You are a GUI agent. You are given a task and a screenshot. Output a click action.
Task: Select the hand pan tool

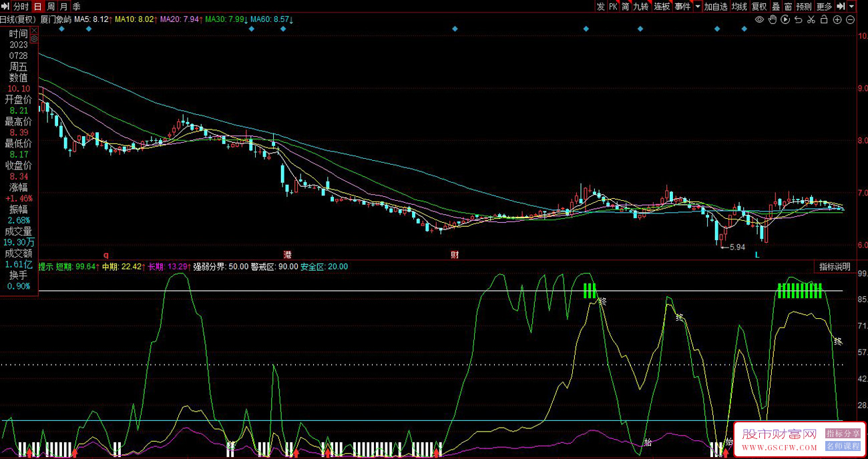[773, 19]
